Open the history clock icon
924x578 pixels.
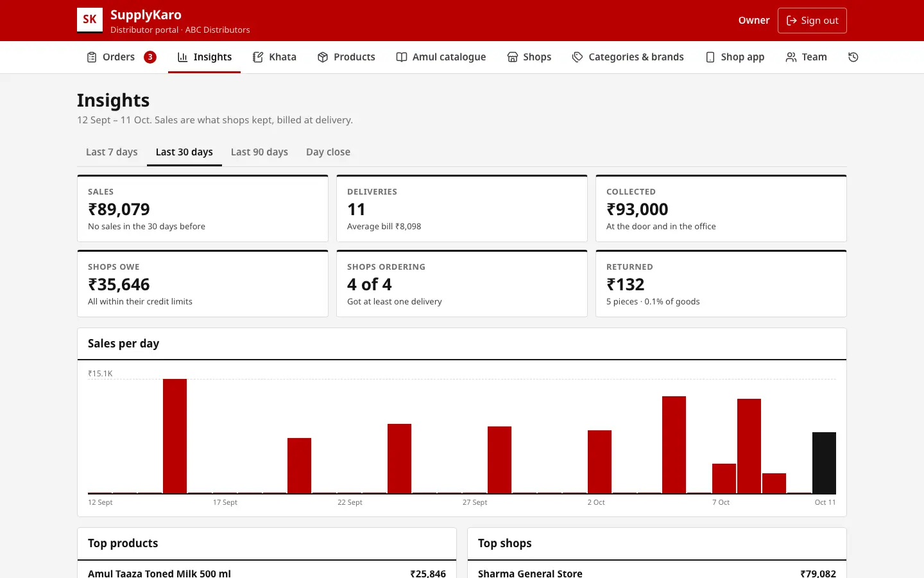click(853, 57)
